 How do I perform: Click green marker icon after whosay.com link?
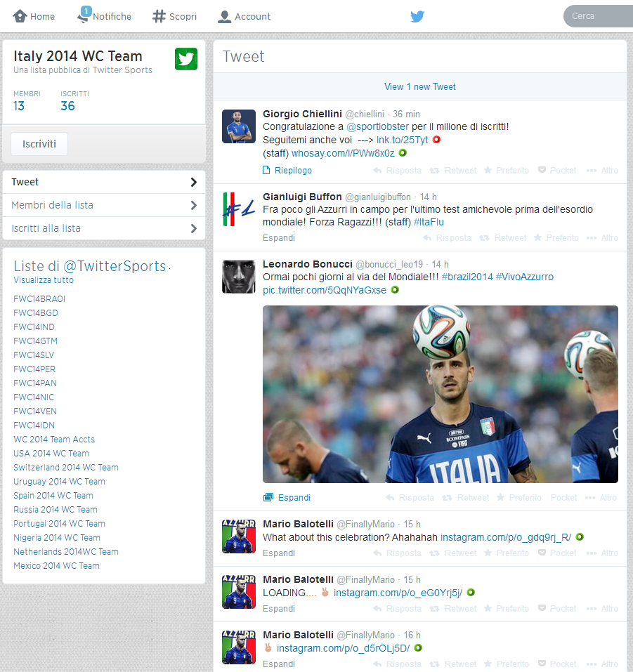point(403,152)
